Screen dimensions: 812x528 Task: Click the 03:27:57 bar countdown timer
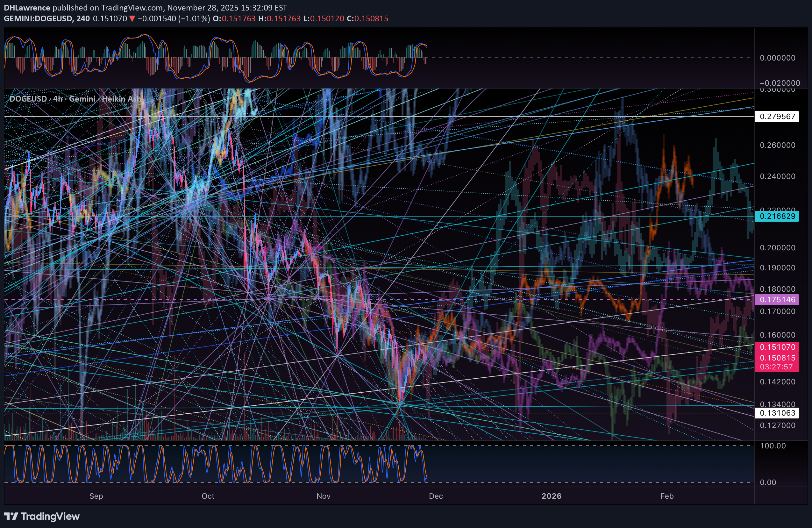pos(775,367)
